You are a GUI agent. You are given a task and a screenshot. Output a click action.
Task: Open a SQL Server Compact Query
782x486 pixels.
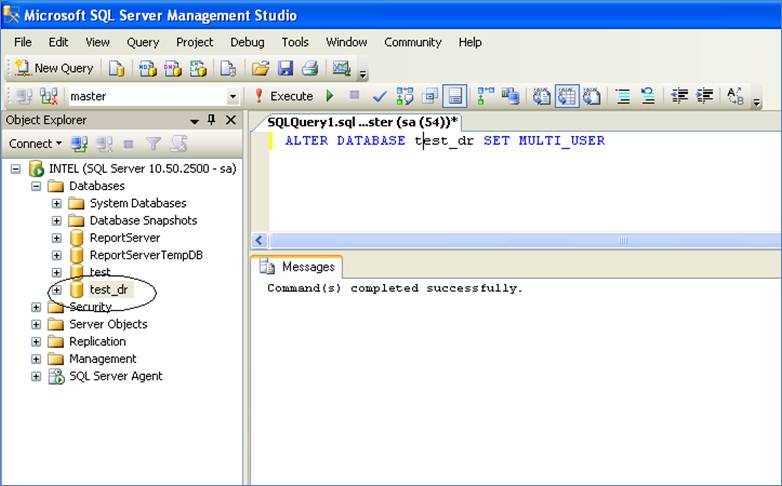[x=228, y=68]
